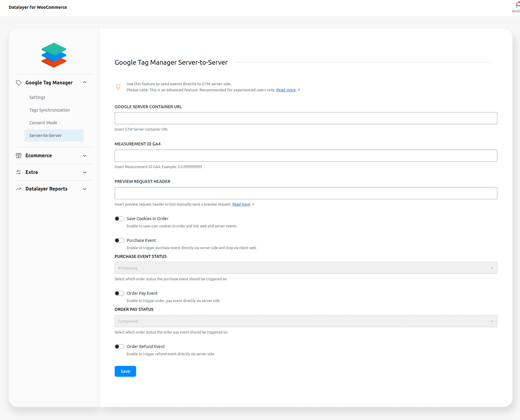Click the flag activity icon in the top corner
The height and width of the screenshot is (420, 520).
(x=517, y=5)
